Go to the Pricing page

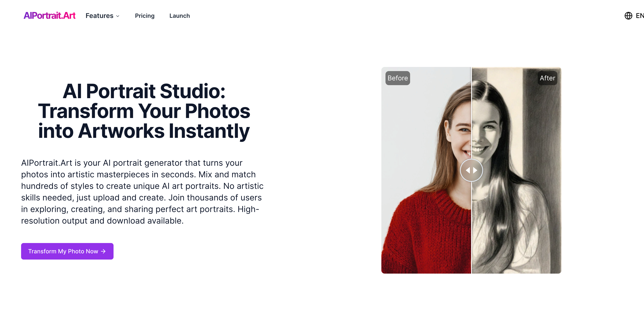[x=145, y=16]
